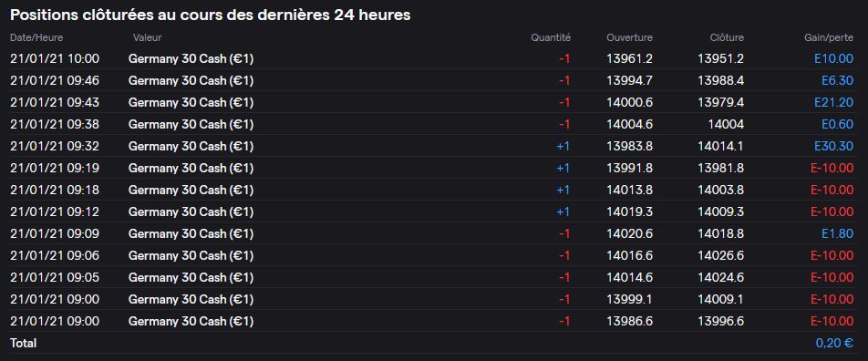
Task: Click the Ouverture column header
Action: (629, 37)
